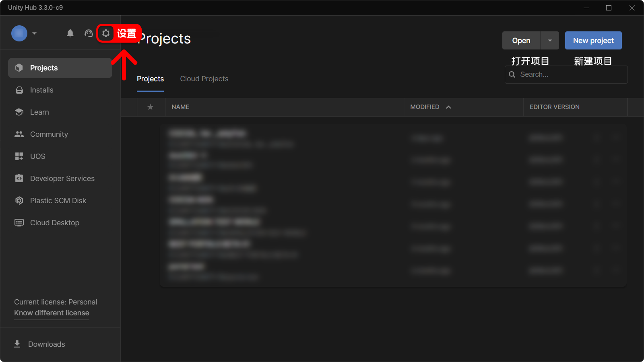644x362 pixels.
Task: Expand the Open button dropdown arrow
Action: point(550,41)
